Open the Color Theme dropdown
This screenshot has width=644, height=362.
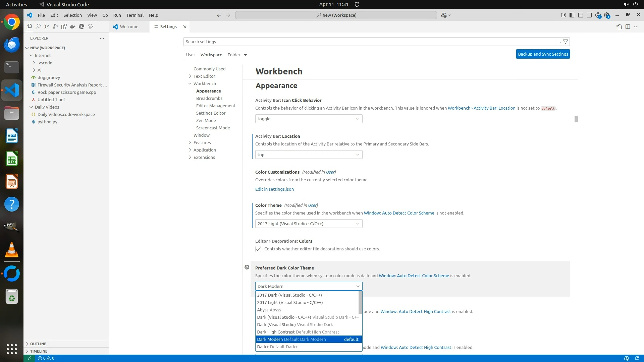click(309, 224)
